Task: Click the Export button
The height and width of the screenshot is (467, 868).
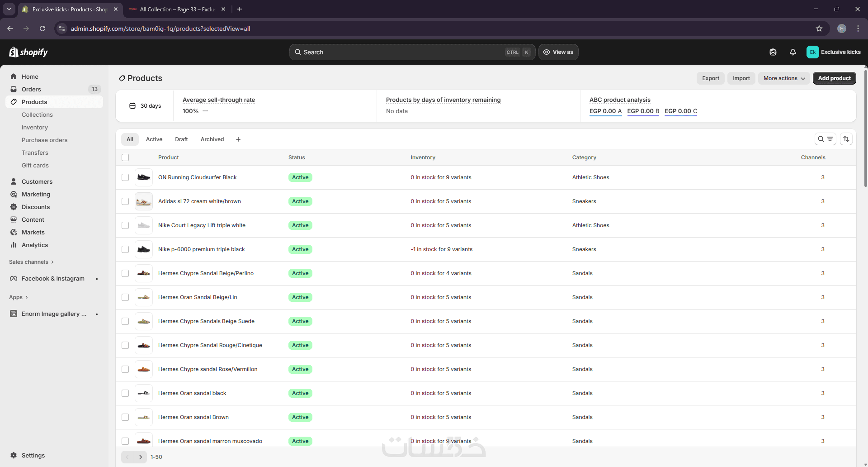Action: pos(711,78)
